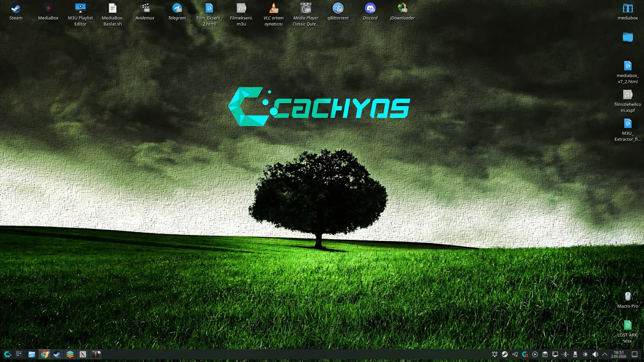644x362 pixels.
Task: Launch the JDownloader desktop shortcut
Action: coord(402,12)
